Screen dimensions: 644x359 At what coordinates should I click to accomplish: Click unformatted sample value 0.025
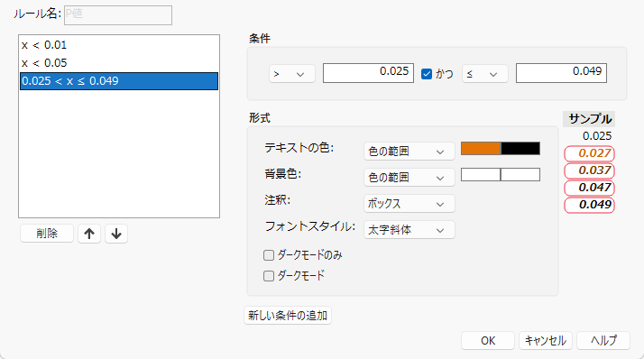pyautogui.click(x=597, y=136)
